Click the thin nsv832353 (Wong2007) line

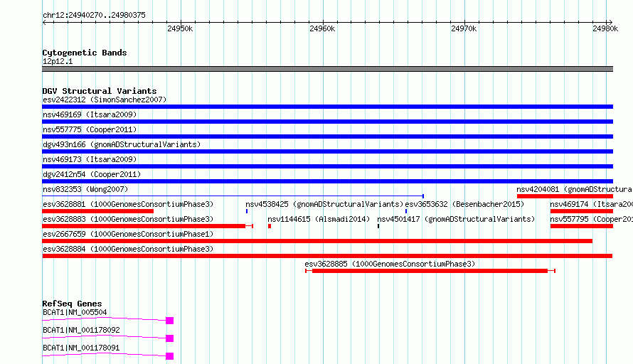click(233, 196)
